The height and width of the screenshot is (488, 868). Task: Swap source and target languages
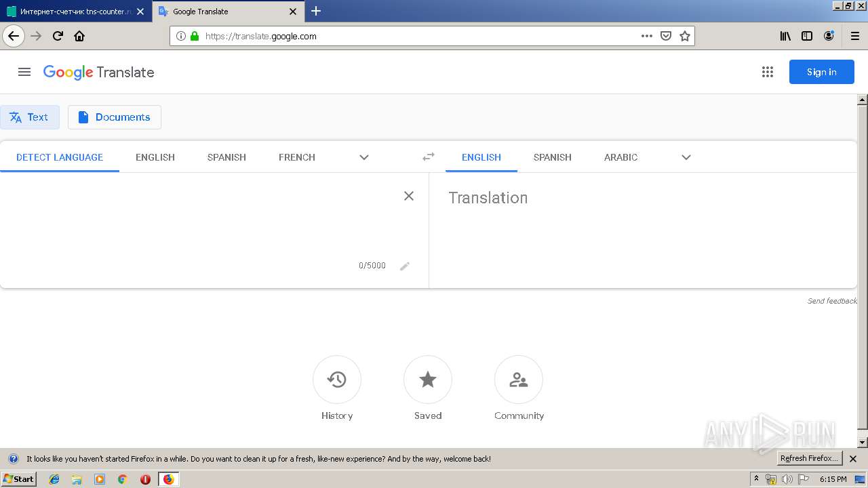tap(429, 157)
